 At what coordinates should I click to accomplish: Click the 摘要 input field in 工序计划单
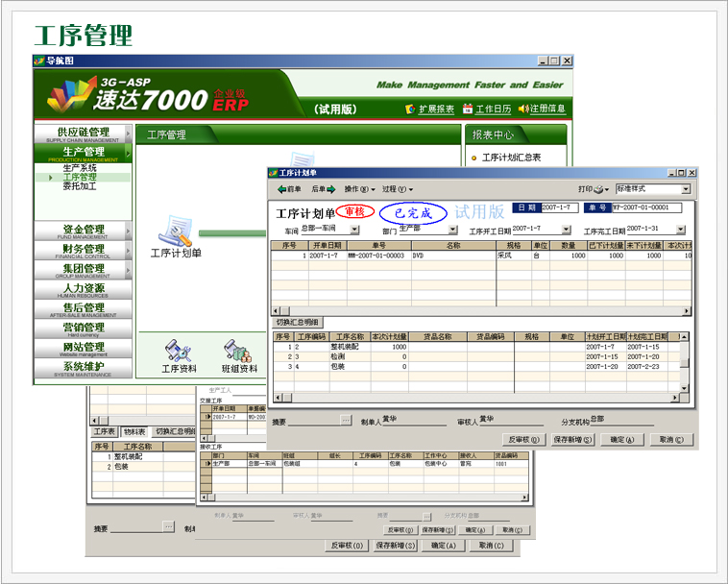click(x=314, y=421)
